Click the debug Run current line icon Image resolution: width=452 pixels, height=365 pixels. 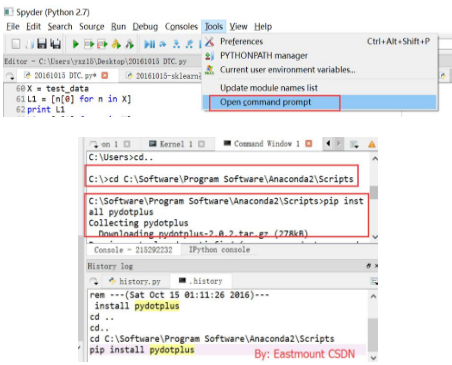point(163,44)
